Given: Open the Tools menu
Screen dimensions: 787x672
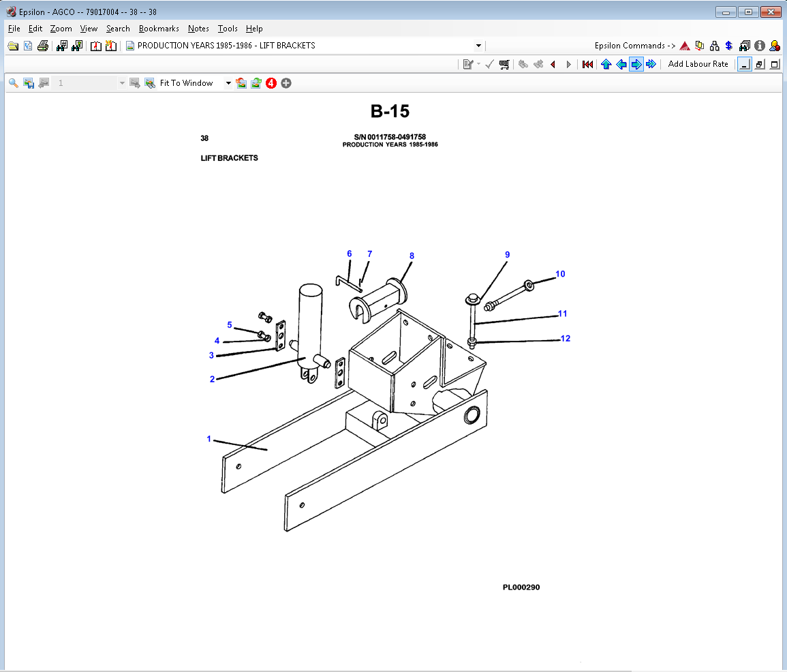Looking at the screenshot, I should click(x=228, y=29).
